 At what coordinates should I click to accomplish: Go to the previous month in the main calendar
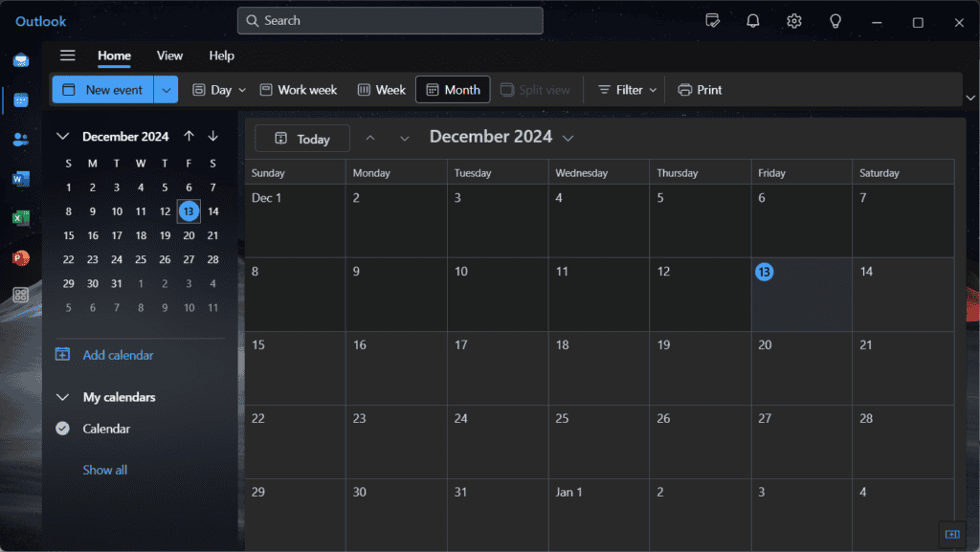point(370,138)
